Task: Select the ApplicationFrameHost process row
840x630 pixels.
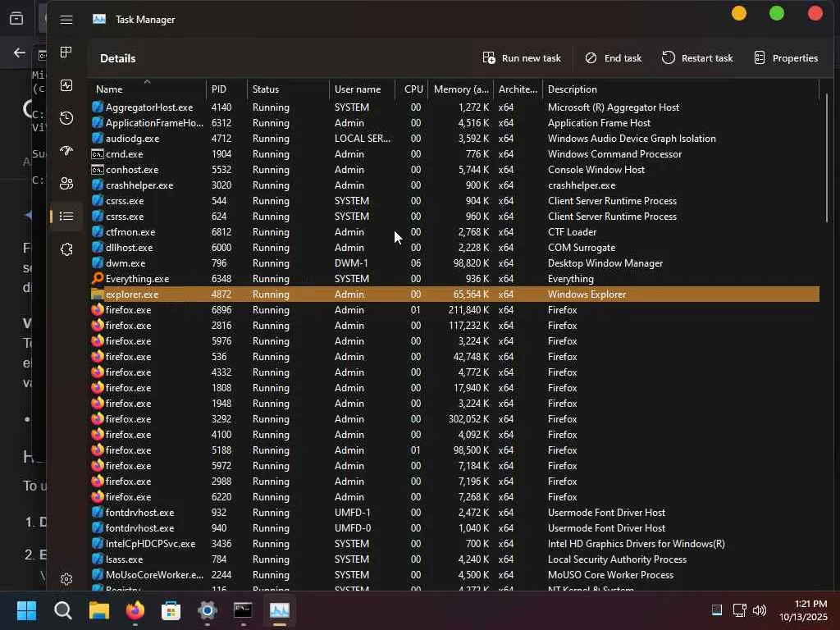Action: tap(454, 123)
